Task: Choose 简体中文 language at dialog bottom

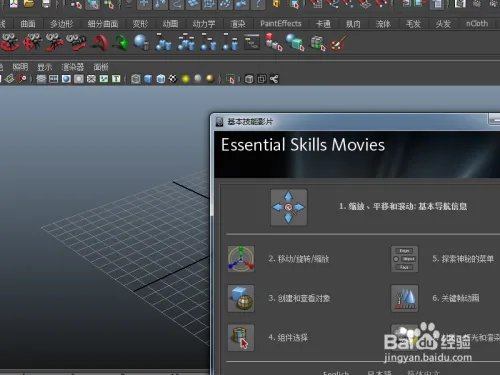Action: click(423, 372)
